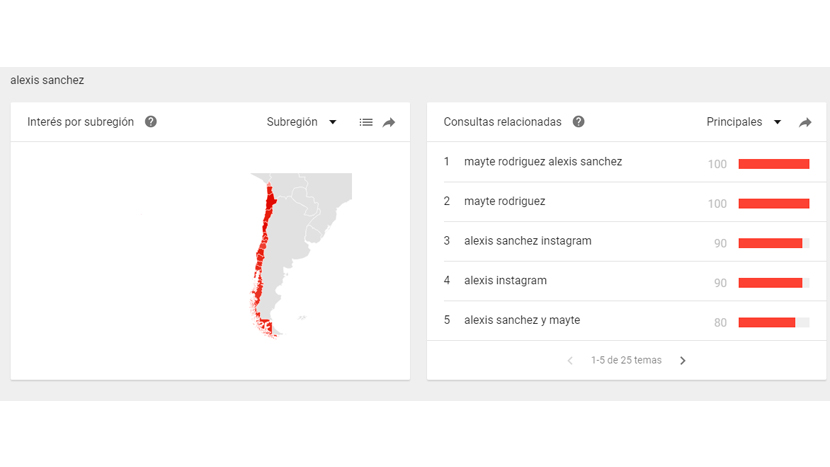The image size is (830, 467).
Task: Select alexis sanchez instagram query
Action: pos(528,241)
